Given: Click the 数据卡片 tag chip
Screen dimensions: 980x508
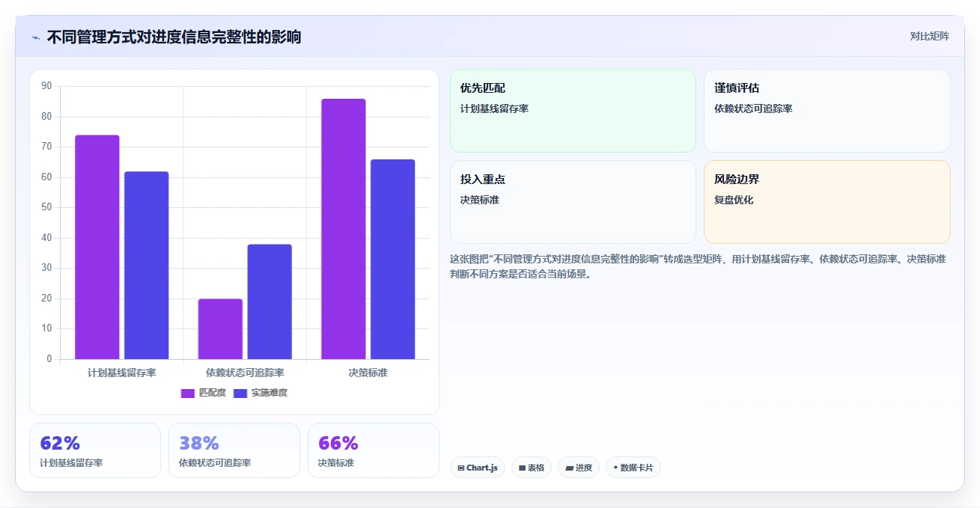Looking at the screenshot, I should (x=633, y=468).
